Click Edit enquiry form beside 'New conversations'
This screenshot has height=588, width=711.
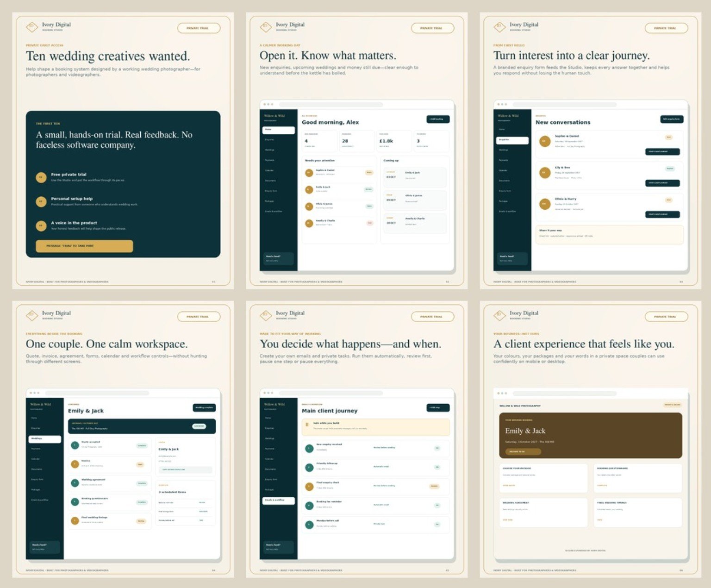(672, 119)
